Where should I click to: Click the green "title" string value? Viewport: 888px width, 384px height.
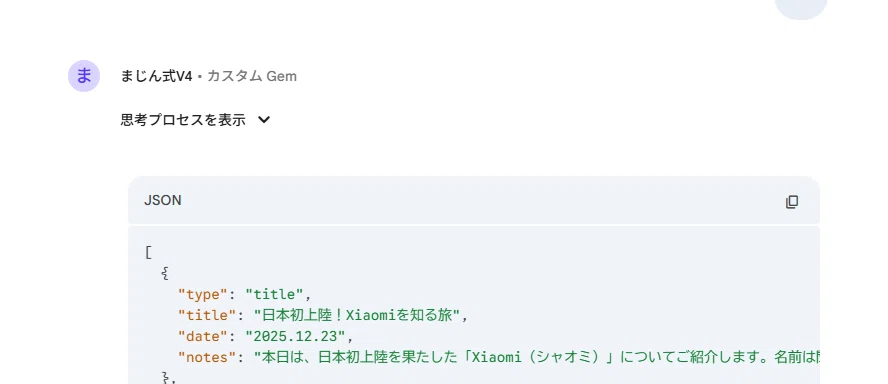275,295
